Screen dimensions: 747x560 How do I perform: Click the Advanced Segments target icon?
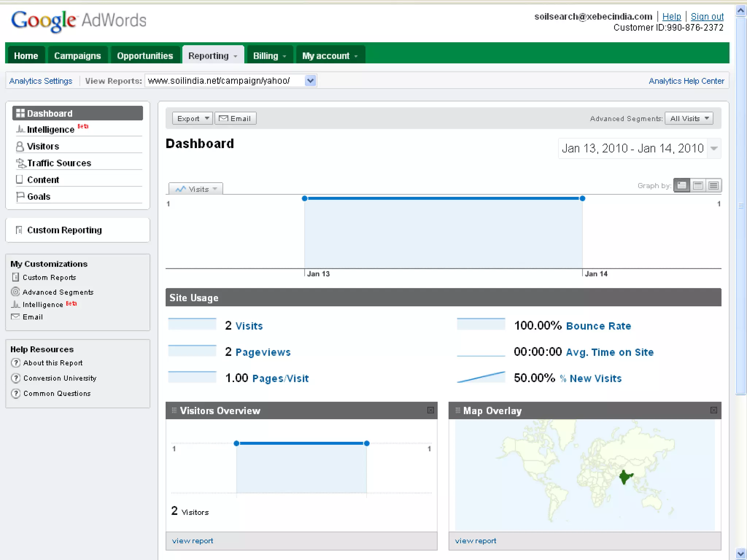15,292
